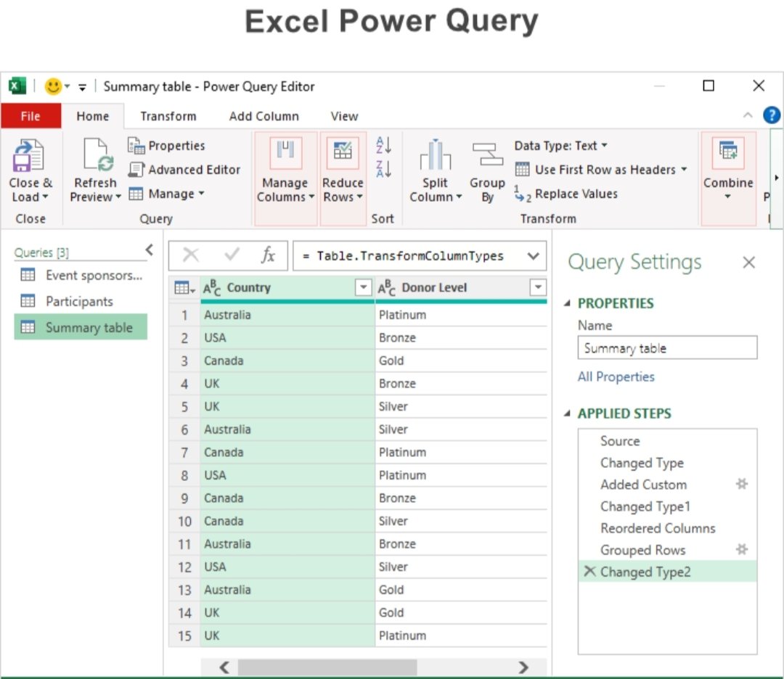Confirm the formula with the checkmark

pyautogui.click(x=232, y=255)
